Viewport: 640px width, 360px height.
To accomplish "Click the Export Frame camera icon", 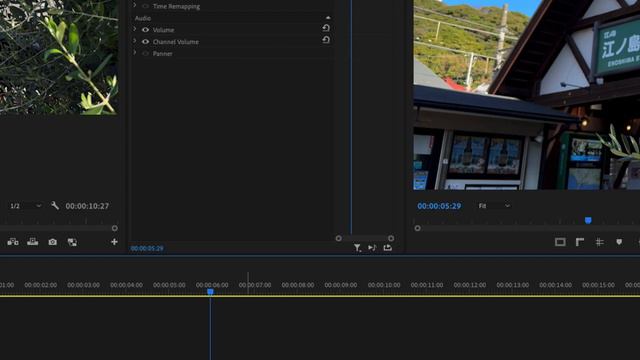I will (53, 242).
